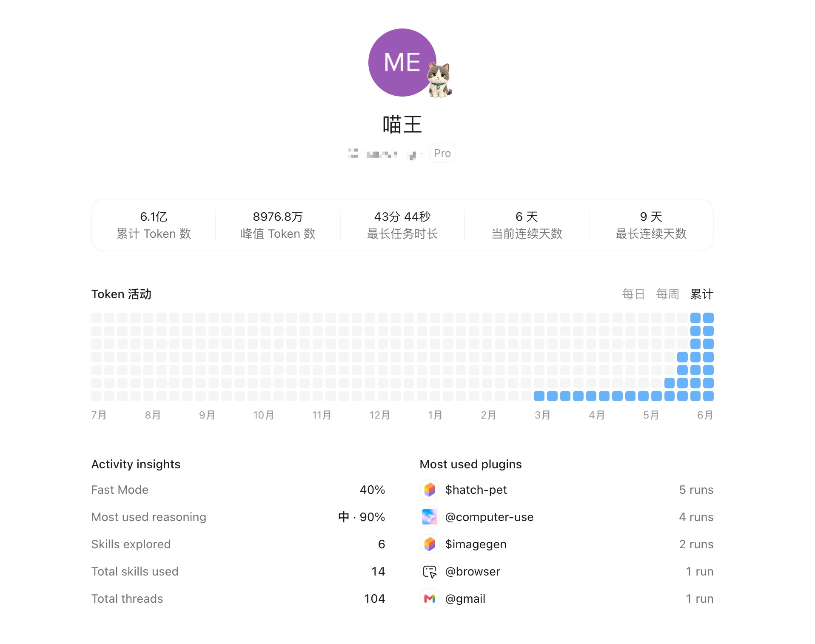Click the $hatch-pet plugin icon

[x=430, y=490]
